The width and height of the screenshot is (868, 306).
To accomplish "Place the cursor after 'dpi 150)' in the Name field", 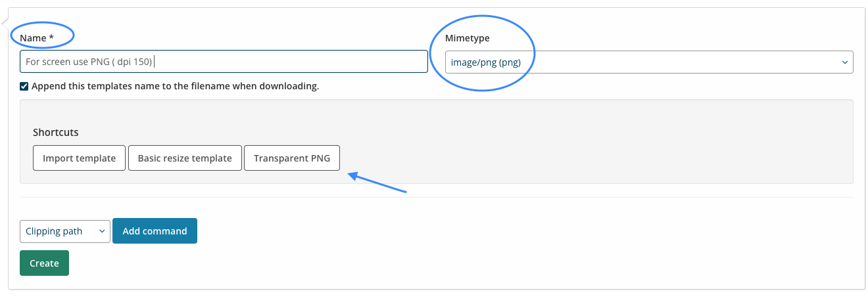I will click(x=155, y=62).
